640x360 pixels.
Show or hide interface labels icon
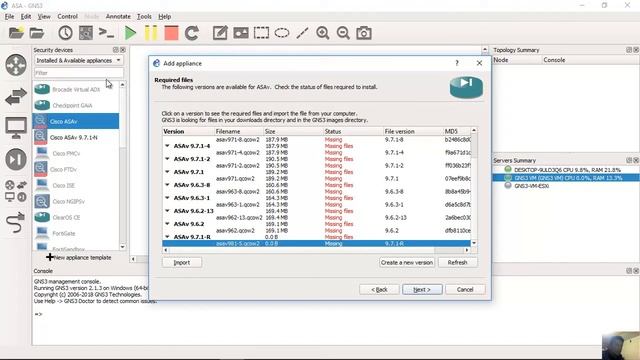[86, 33]
